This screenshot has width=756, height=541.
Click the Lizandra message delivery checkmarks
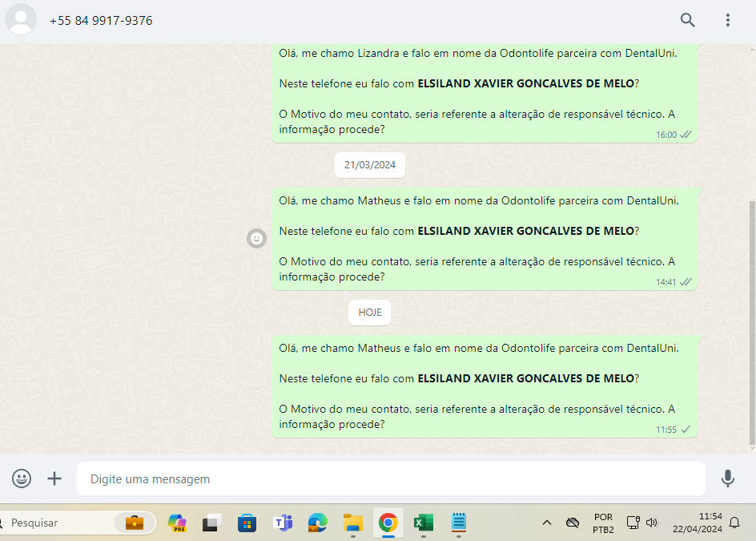coord(686,135)
